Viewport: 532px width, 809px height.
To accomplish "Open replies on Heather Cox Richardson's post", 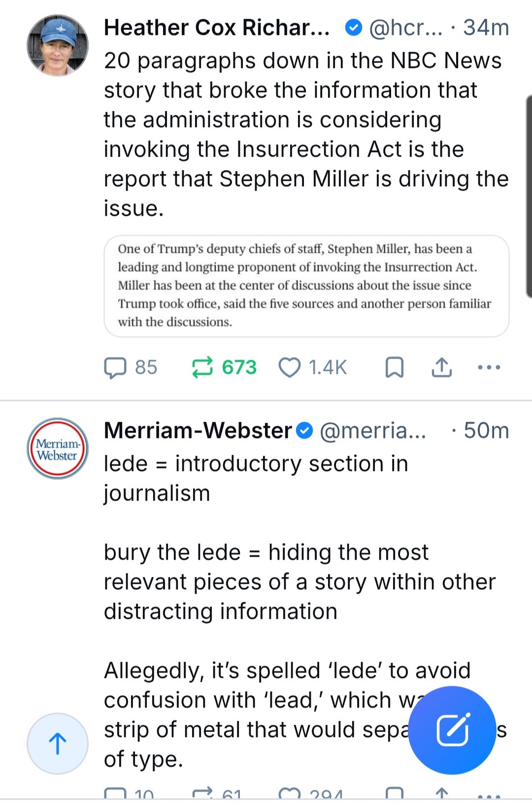I will [115, 368].
